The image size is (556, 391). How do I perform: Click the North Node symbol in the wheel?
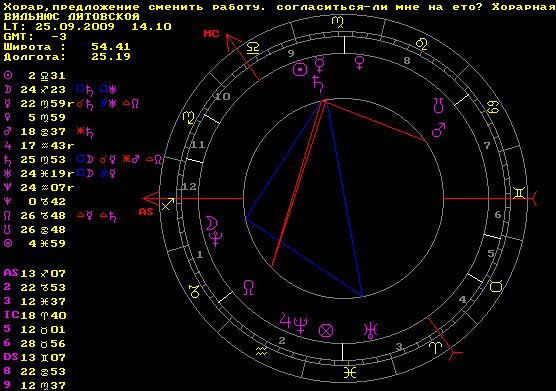249,287
